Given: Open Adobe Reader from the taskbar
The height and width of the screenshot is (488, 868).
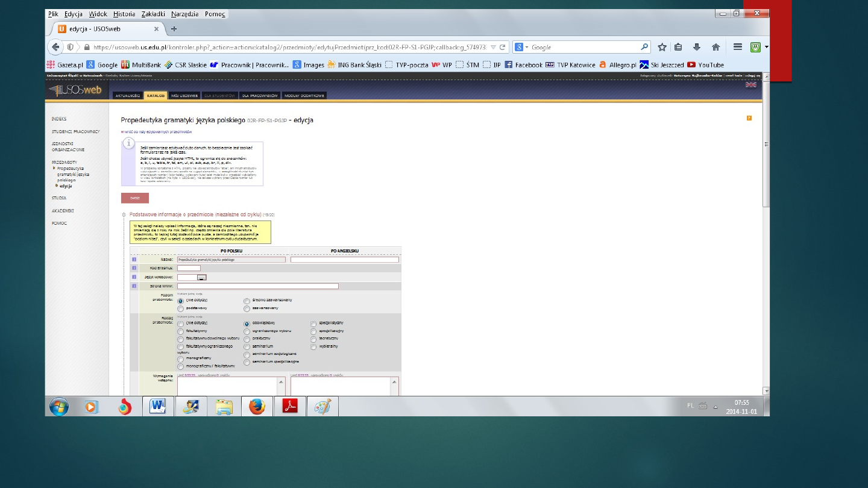Looking at the screenshot, I should coord(290,407).
